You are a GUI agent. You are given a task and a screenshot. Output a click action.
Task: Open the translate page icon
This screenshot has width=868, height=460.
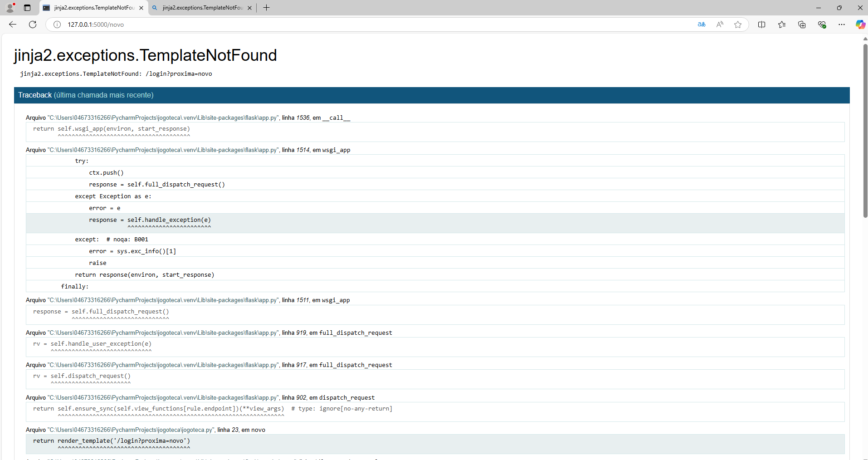(702, 24)
